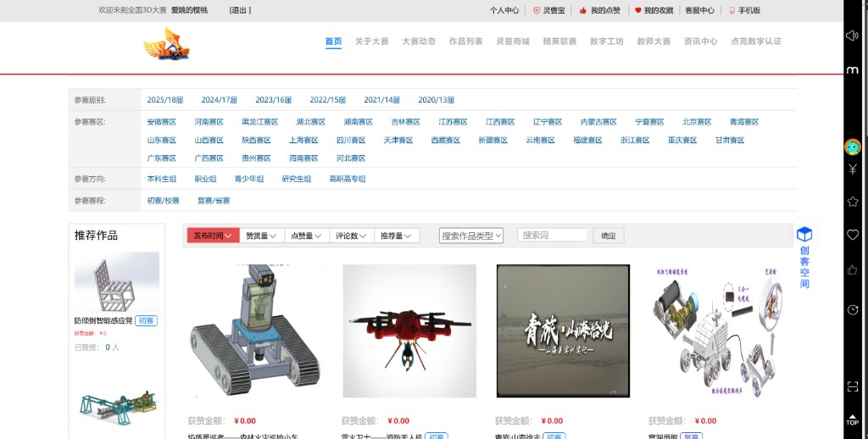
Task: Click the thumbs-up icon in right sidebar
Action: (x=853, y=270)
